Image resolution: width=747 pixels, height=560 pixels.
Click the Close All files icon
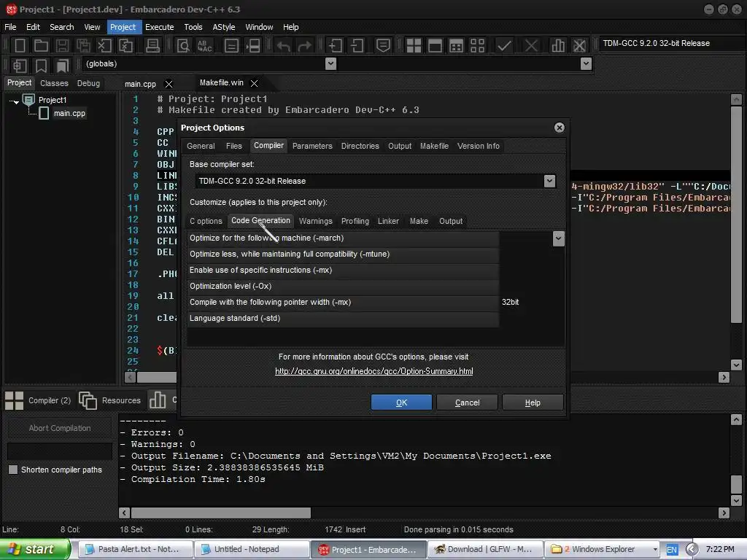point(125,46)
